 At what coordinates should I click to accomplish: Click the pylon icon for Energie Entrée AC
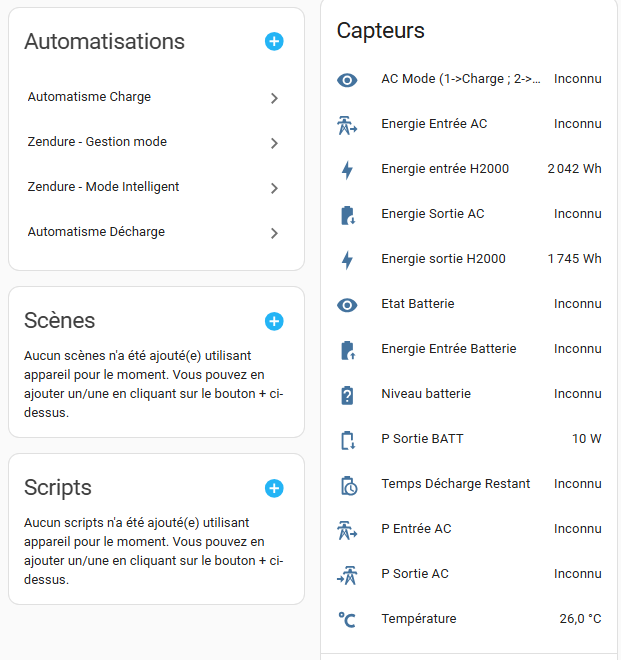[347, 125]
